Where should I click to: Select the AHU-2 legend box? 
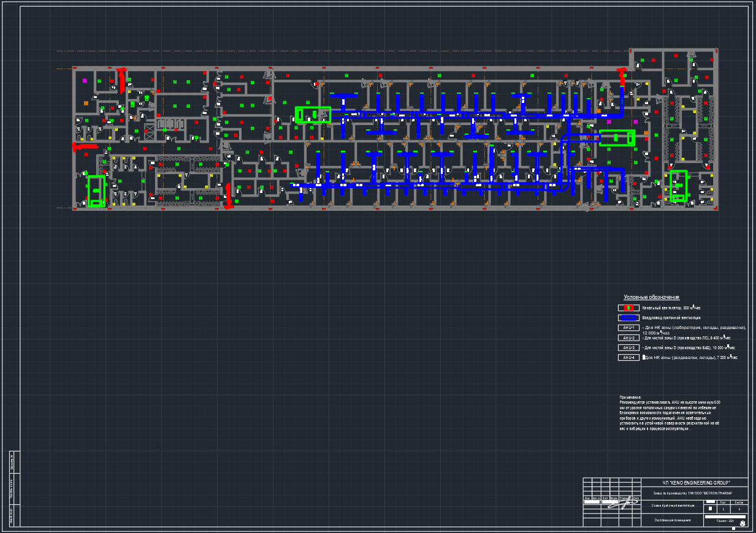(628, 338)
